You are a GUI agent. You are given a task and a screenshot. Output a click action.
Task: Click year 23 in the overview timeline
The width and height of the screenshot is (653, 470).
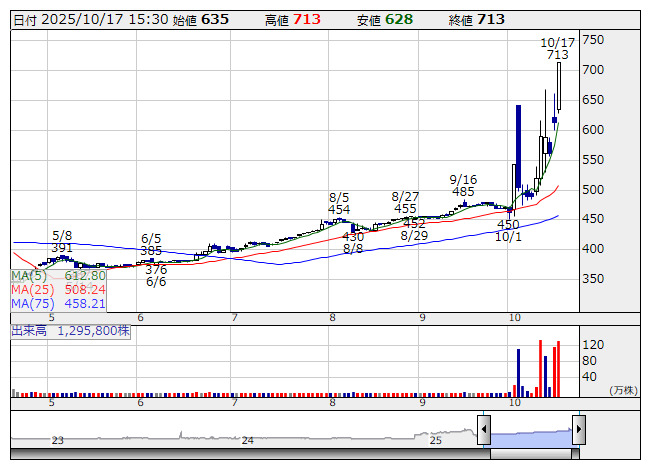58,440
